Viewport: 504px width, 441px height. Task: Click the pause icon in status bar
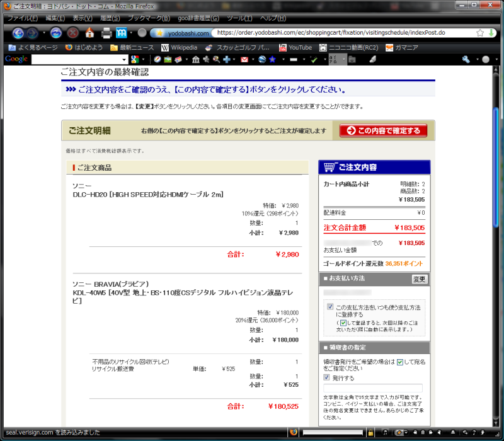pyautogui.click(x=423, y=433)
